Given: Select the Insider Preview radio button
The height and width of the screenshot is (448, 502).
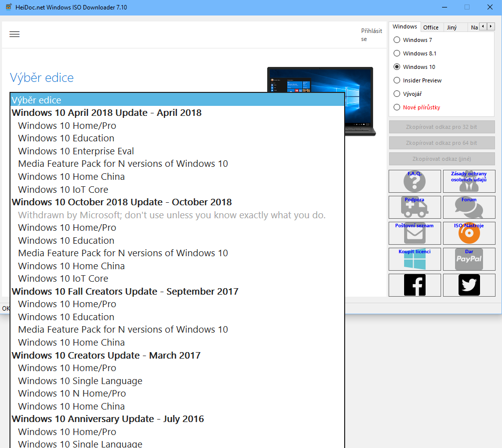Looking at the screenshot, I should [397, 80].
